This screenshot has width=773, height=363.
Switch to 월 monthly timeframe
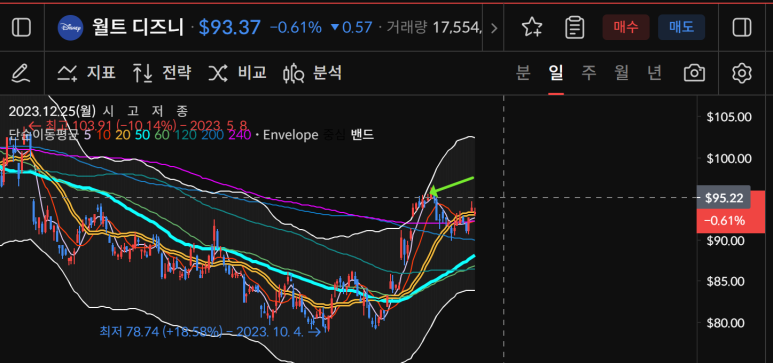coord(622,73)
